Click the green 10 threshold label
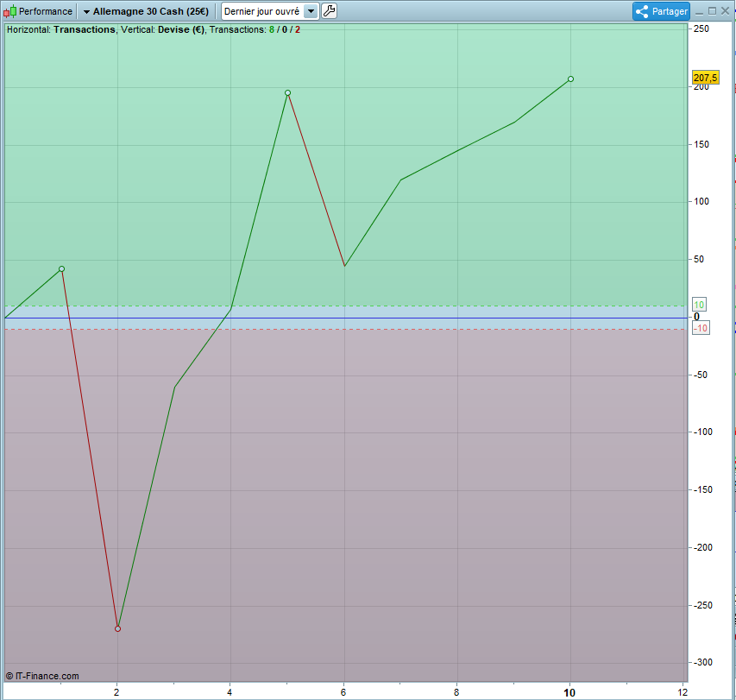This screenshot has height=700, width=736. point(699,305)
